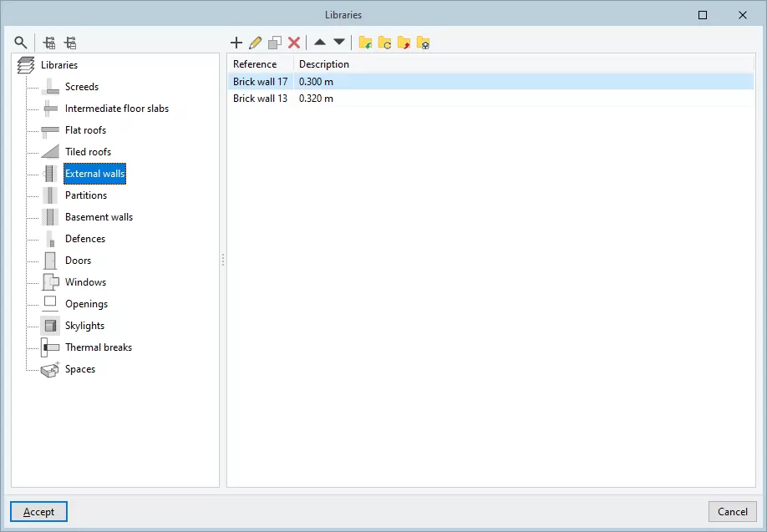
Task: Move selected entry down with arrow
Action: 339,43
